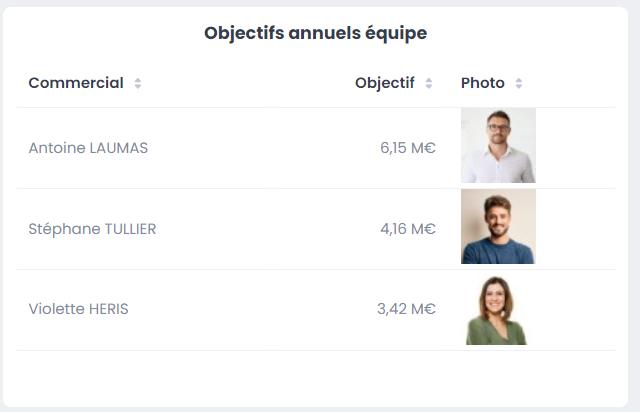The width and height of the screenshot is (640, 412).
Task: Click the 4,16 M€ objective value
Action: tap(408, 229)
